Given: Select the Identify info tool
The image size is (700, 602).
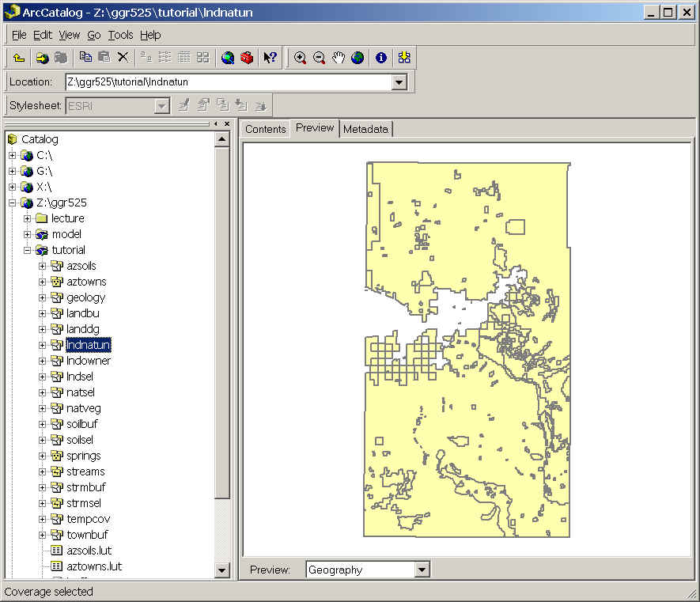Looking at the screenshot, I should coord(381,57).
